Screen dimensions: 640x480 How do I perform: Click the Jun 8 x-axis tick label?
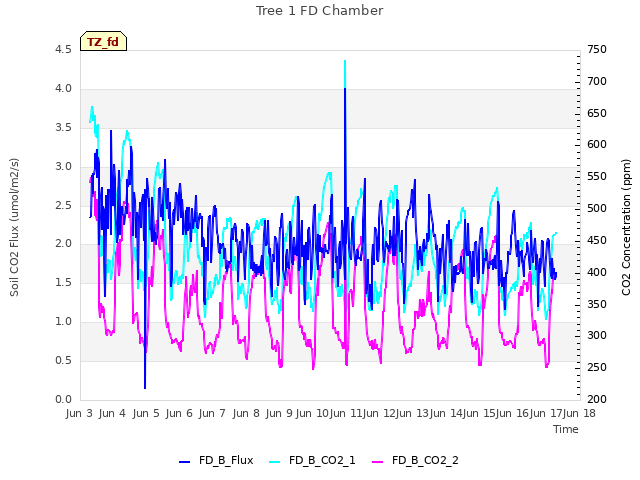[x=246, y=413]
